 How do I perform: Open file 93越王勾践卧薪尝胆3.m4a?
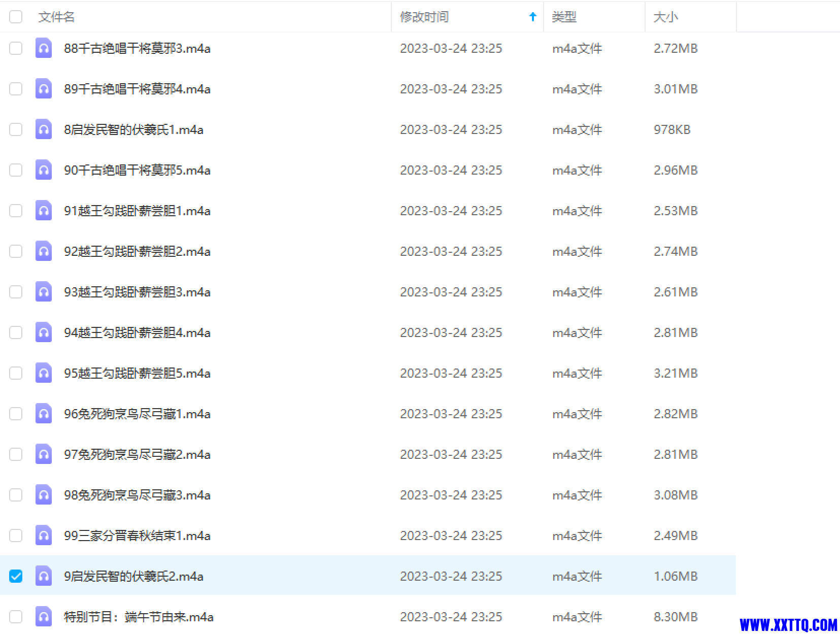pyautogui.click(x=137, y=292)
